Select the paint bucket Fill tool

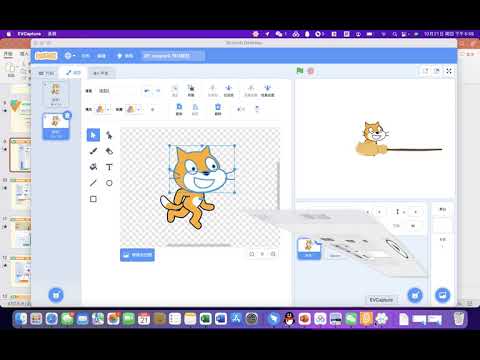93,167
